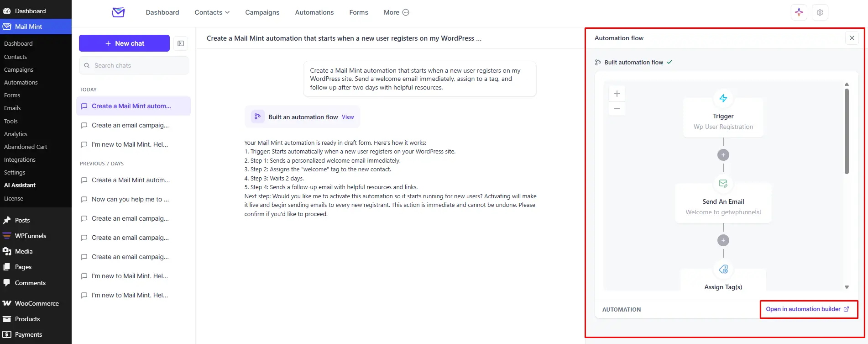Image resolution: width=868 pixels, height=344 pixels.
Task: Select the highlighted 'Create a Mail Mint autom...' chat under Today
Action: (134, 106)
